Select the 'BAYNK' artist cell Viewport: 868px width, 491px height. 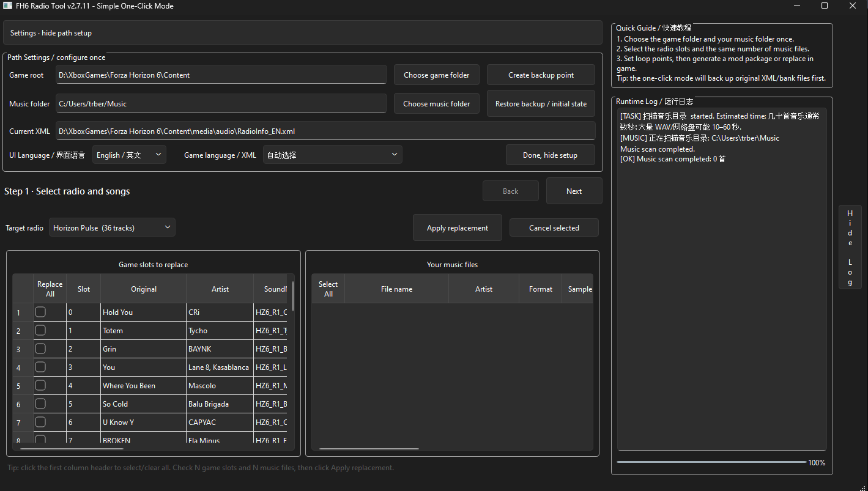point(220,349)
